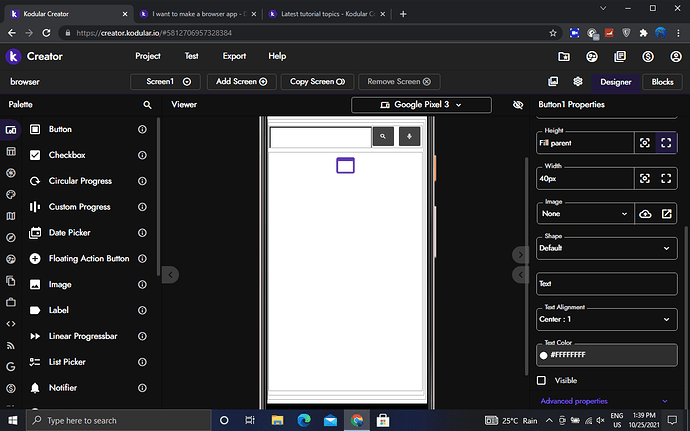
Task: Open the Project menu
Action: point(148,56)
